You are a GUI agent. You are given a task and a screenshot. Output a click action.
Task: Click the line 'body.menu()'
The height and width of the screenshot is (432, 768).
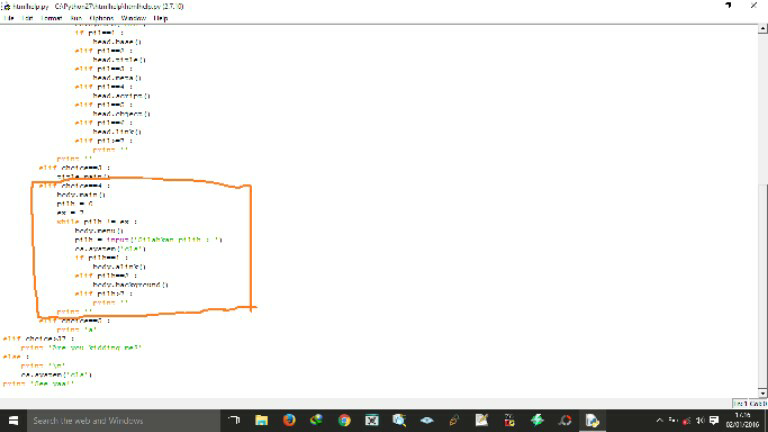click(99, 231)
